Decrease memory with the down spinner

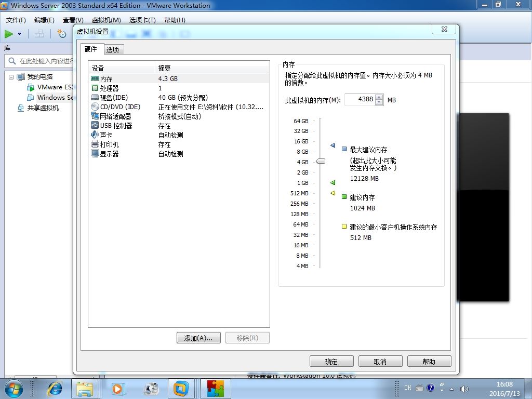[379, 102]
